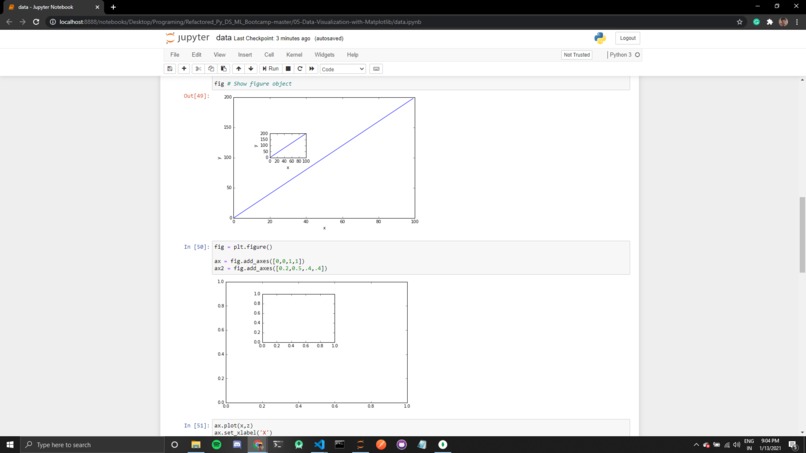Click the localhost address bar
The height and width of the screenshot is (453, 806).
click(391, 22)
